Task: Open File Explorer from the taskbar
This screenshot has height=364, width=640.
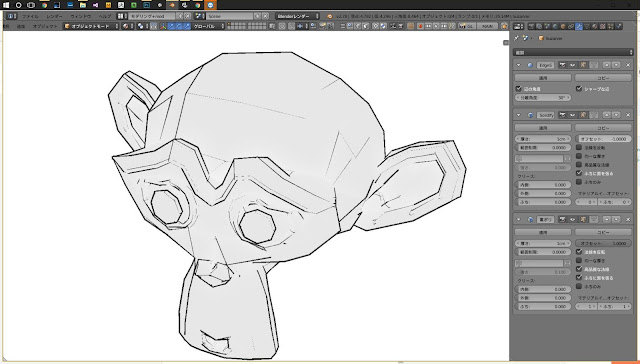Action: tap(82, 5)
